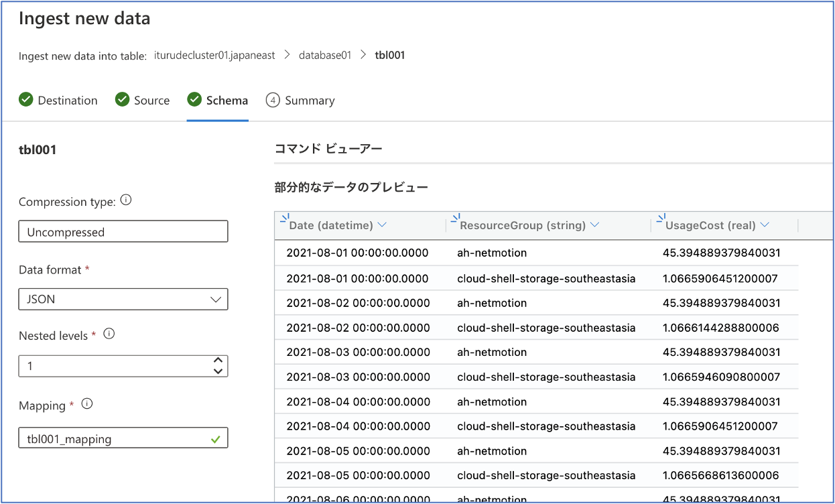Click the sparkle icon on UsageCost header
The width and height of the screenshot is (835, 504).
coord(660,218)
